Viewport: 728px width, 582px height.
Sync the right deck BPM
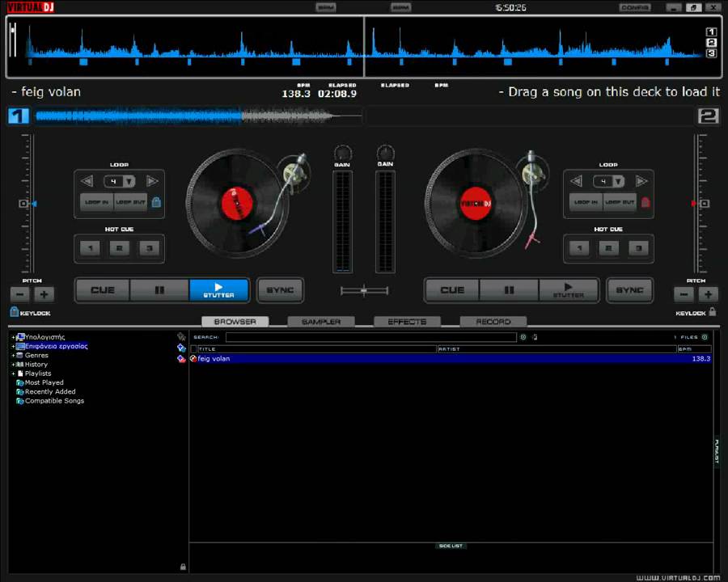(x=629, y=290)
